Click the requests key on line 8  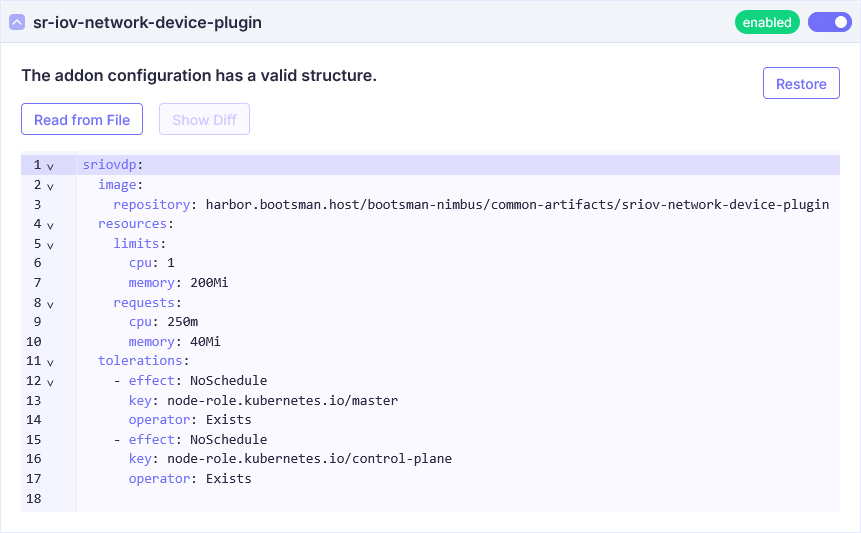144,302
